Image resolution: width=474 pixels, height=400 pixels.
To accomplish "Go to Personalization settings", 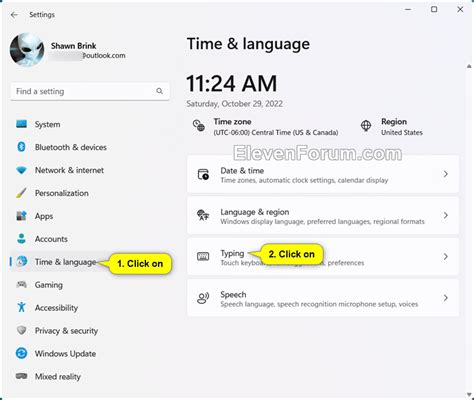I will 62,193.
